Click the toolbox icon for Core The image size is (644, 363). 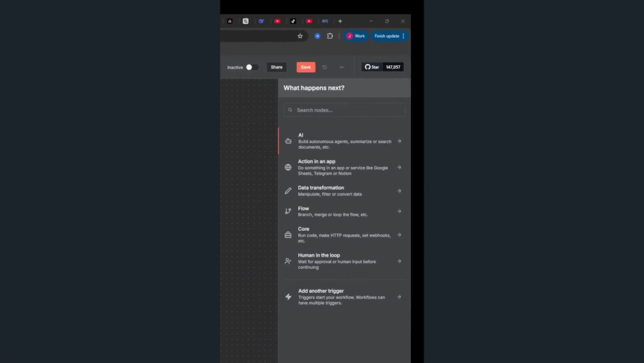(289, 235)
